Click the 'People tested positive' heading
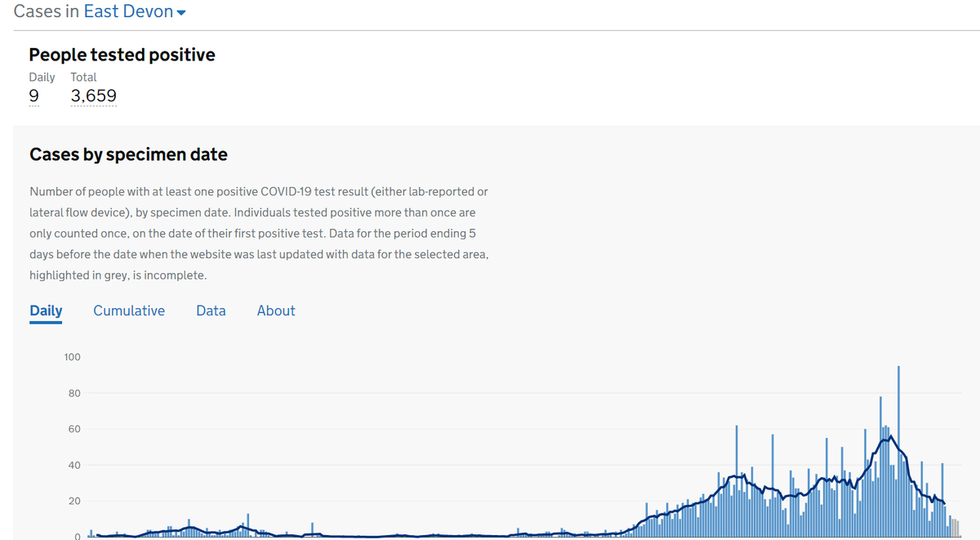Image resolution: width=980 pixels, height=540 pixels. coord(122,55)
